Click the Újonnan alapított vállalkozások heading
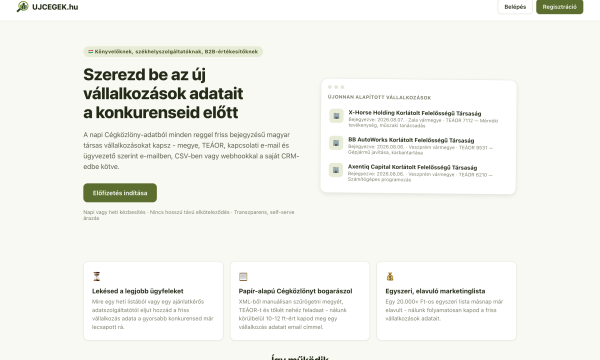This screenshot has width=600, height=360. click(x=379, y=98)
